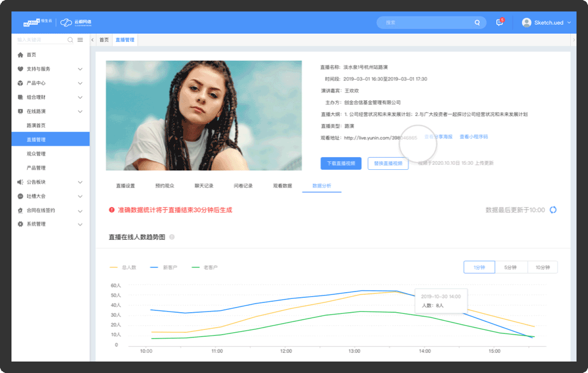
Task: Click the live stream cover image
Action: [x=204, y=115]
